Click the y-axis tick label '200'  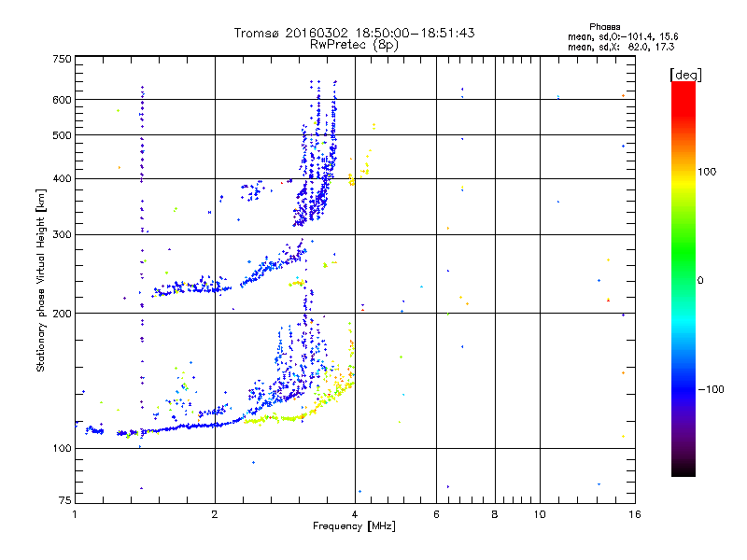pyautogui.click(x=62, y=314)
